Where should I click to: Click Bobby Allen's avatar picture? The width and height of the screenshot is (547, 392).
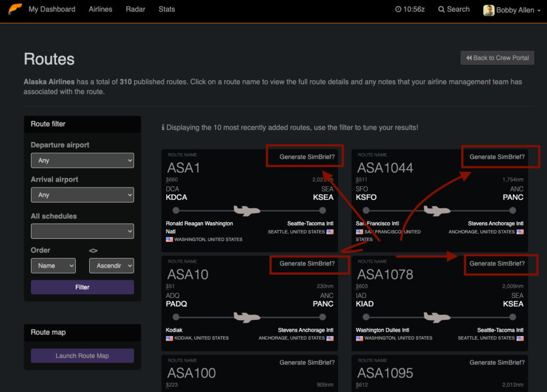(489, 10)
